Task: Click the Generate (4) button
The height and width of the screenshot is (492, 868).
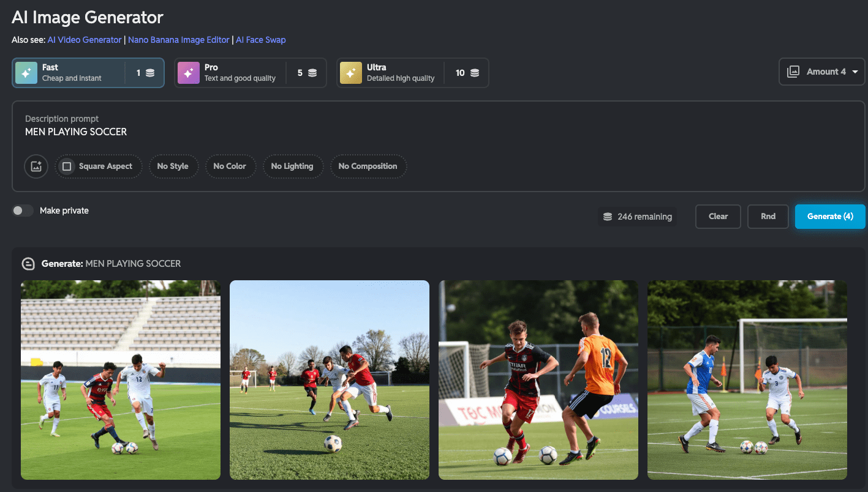Action: 830,216
